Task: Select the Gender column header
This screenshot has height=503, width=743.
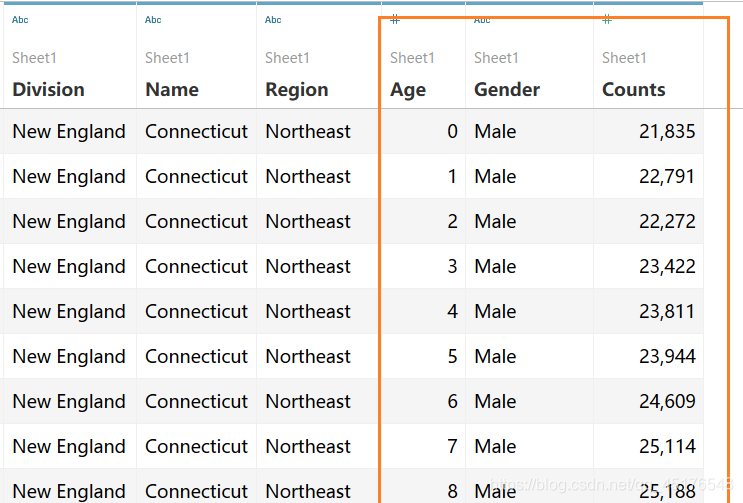Action: [x=507, y=90]
